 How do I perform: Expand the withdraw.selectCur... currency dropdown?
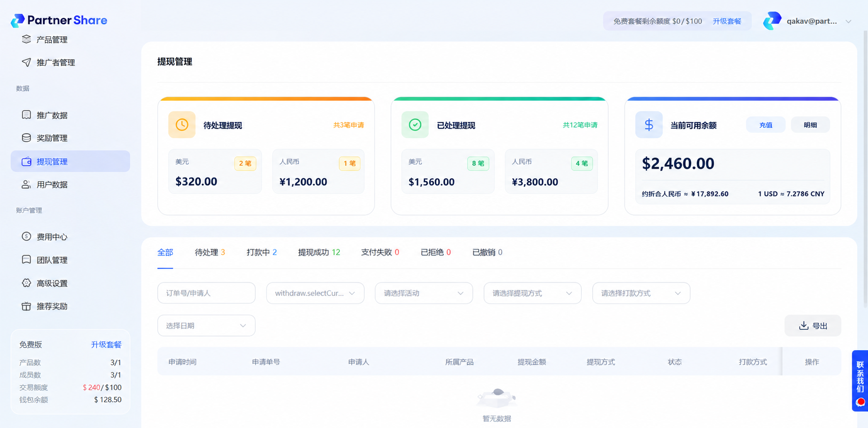[x=315, y=293]
